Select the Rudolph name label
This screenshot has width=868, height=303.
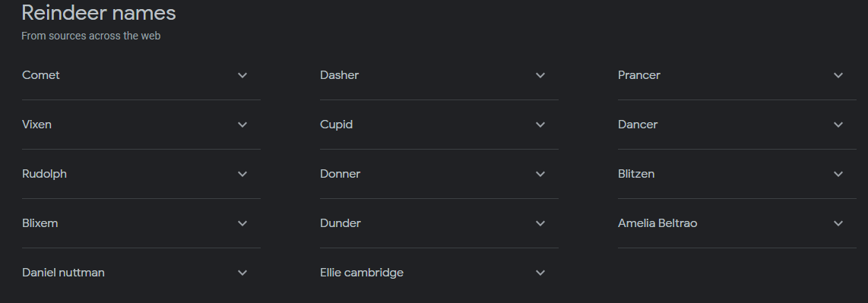coord(44,174)
